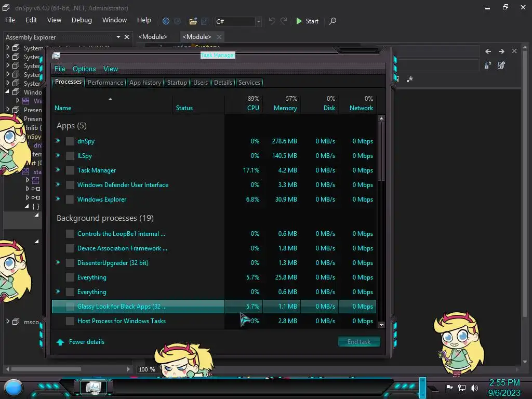This screenshot has height=399, width=532.
Task: Open Task Manager Options menu
Action: [x=84, y=69]
